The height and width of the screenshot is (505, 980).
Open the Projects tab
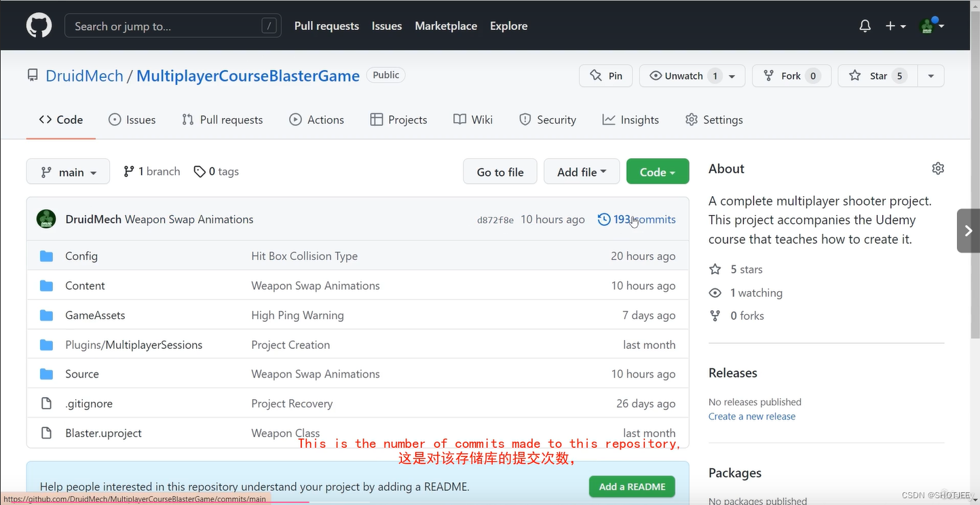[x=399, y=119]
